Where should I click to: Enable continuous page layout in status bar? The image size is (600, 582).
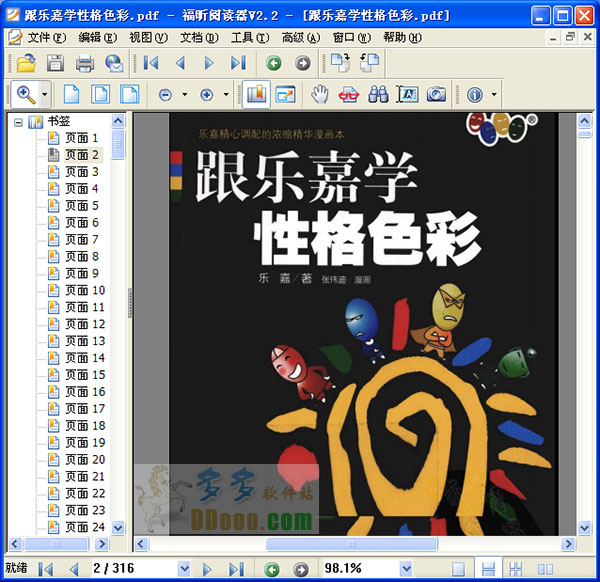point(488,569)
